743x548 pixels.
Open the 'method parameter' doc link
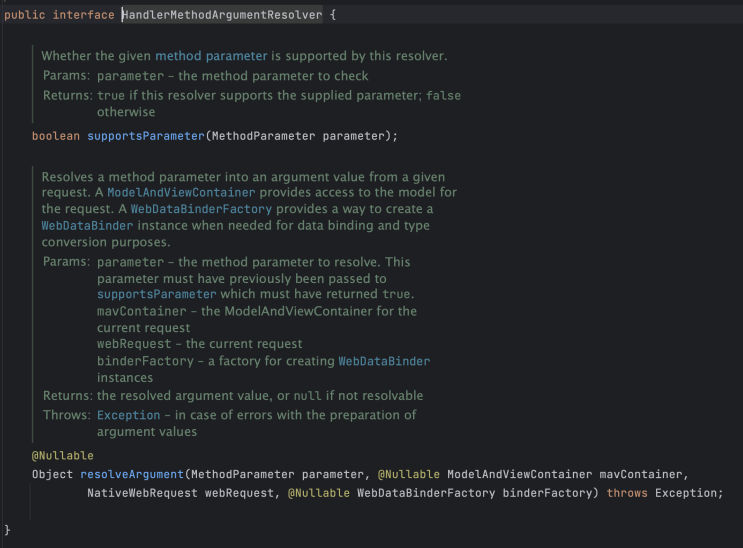211,56
